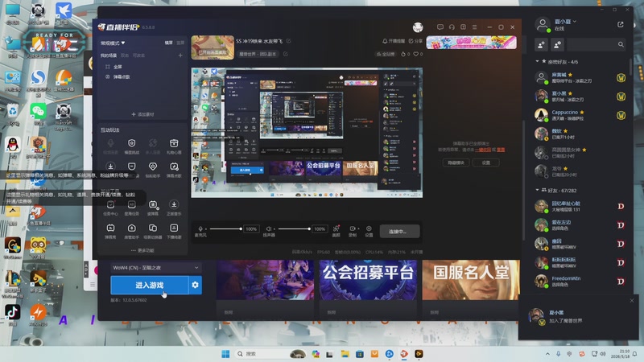Open the 下播提醒 tool icon

coord(174,228)
